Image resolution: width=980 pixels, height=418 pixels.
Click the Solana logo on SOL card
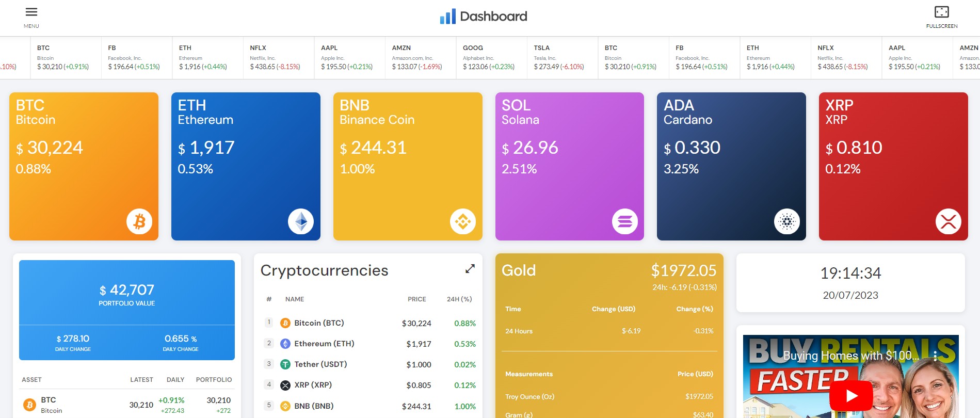pos(625,221)
